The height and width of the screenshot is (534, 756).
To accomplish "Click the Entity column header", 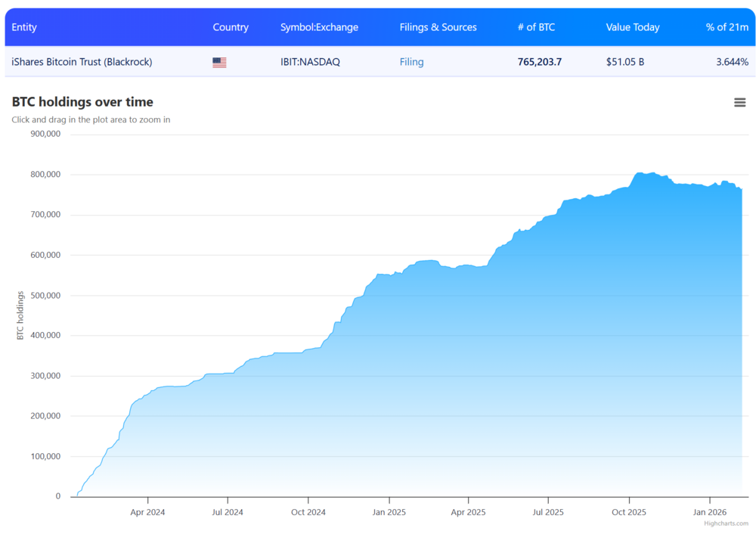I will click(24, 27).
